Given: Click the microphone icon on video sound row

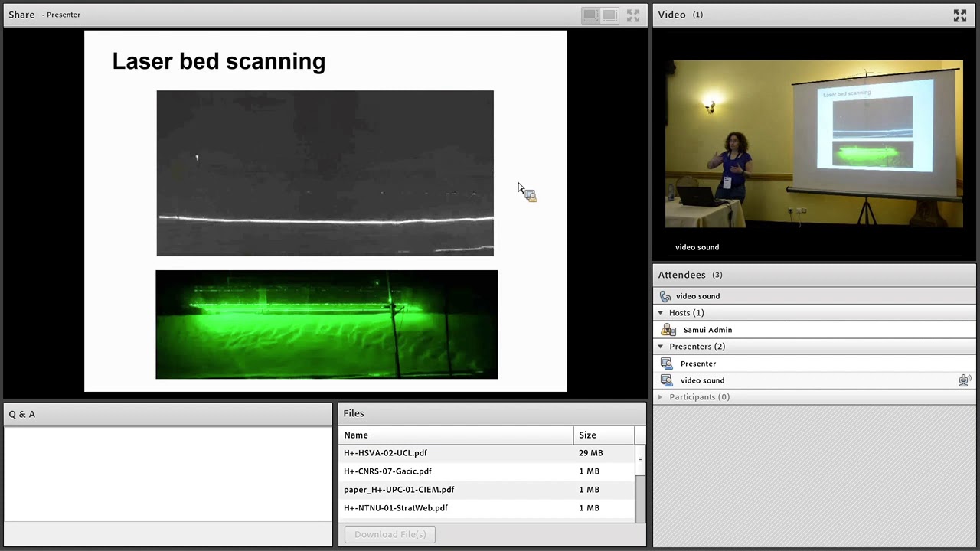Looking at the screenshot, I should coord(965,380).
